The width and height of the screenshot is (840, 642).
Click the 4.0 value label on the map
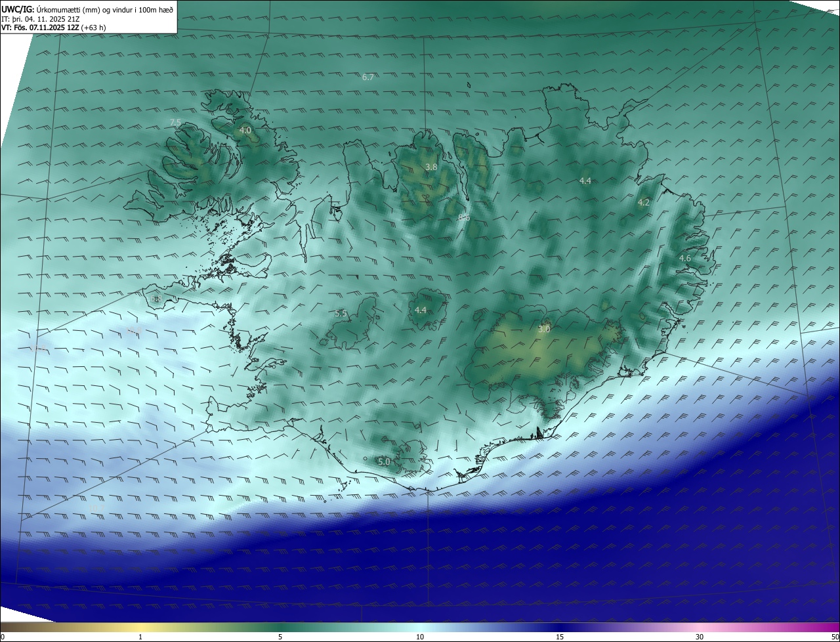(245, 131)
